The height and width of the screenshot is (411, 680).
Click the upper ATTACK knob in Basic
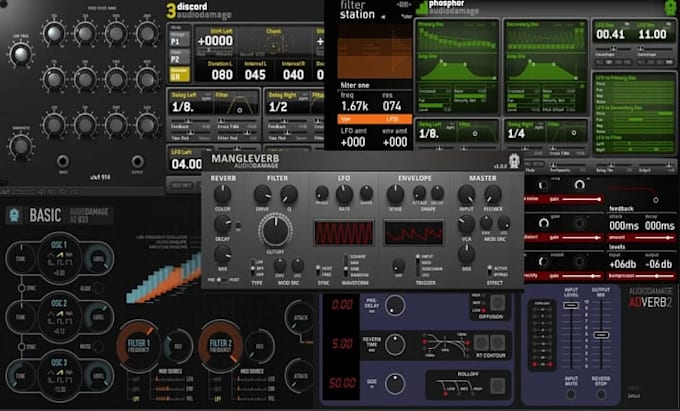point(300,318)
